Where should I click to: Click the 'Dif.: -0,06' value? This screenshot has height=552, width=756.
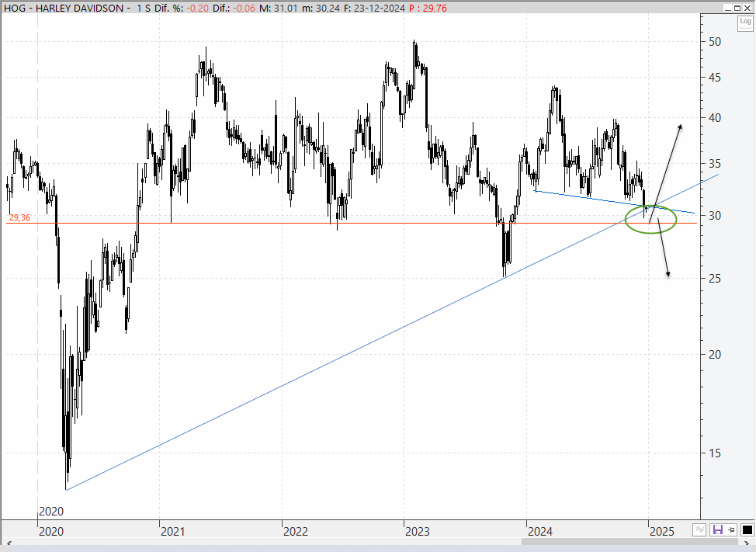click(234, 9)
